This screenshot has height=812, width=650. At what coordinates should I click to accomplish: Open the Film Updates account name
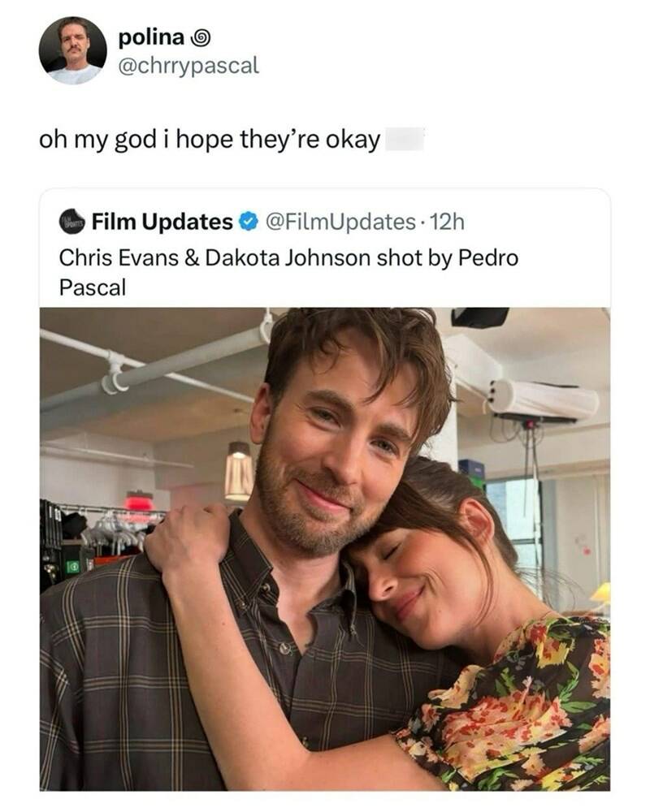162,221
